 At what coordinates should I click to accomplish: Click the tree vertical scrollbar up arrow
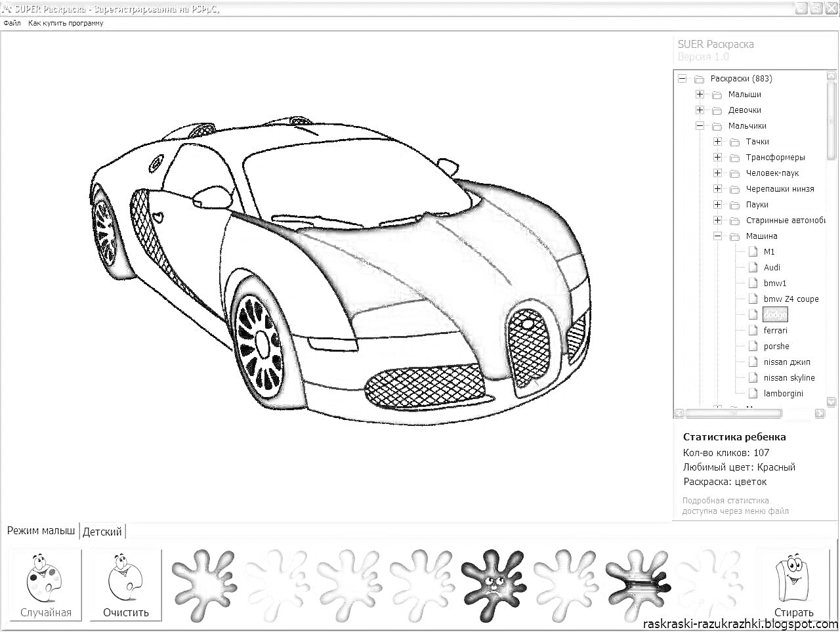click(x=831, y=75)
